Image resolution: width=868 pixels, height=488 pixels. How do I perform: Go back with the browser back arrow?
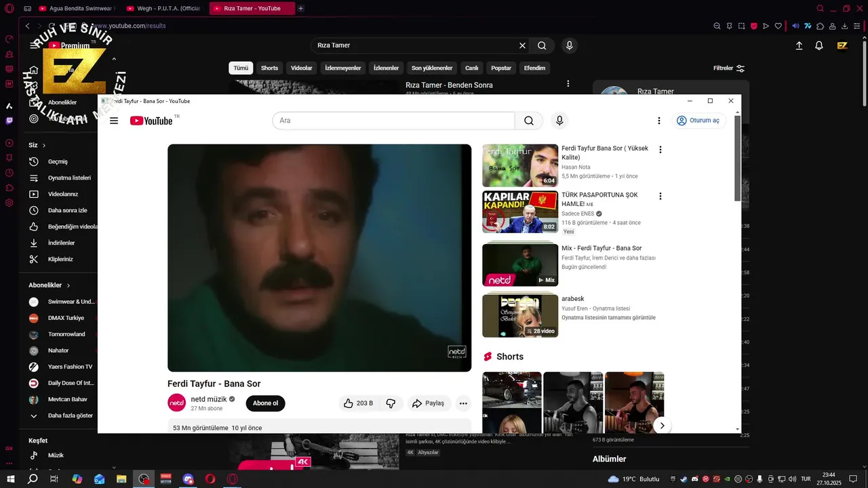27,26
